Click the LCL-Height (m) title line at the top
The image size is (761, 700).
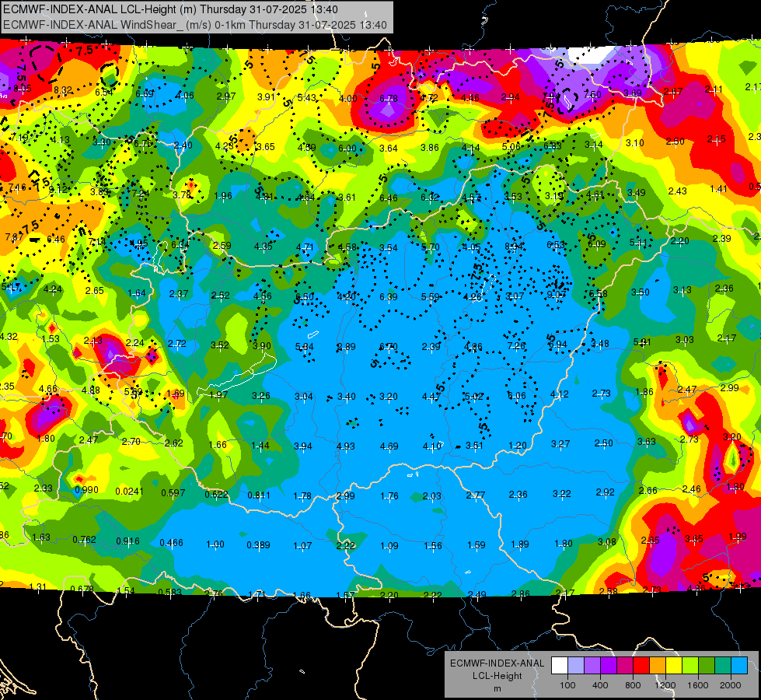pyautogui.click(x=171, y=9)
